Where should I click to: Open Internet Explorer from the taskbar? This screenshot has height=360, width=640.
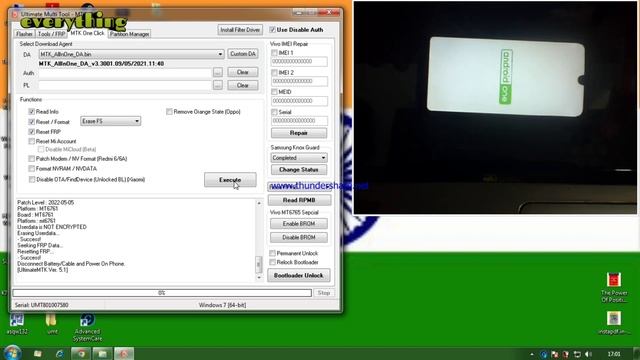click(60, 353)
